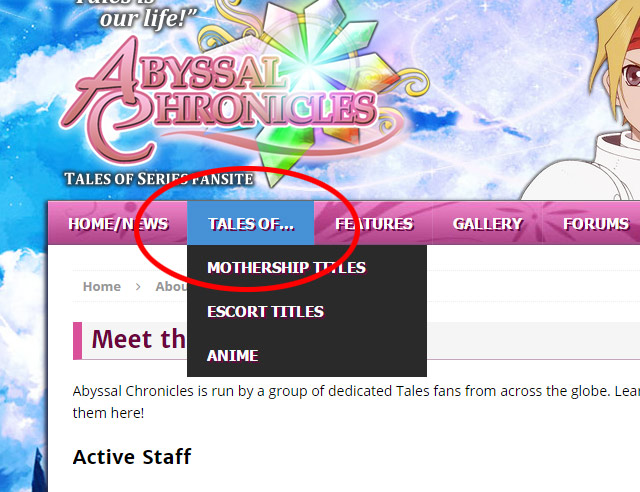This screenshot has width=640, height=492.
Task: Click the "our life!" tagline text
Action: [148, 18]
